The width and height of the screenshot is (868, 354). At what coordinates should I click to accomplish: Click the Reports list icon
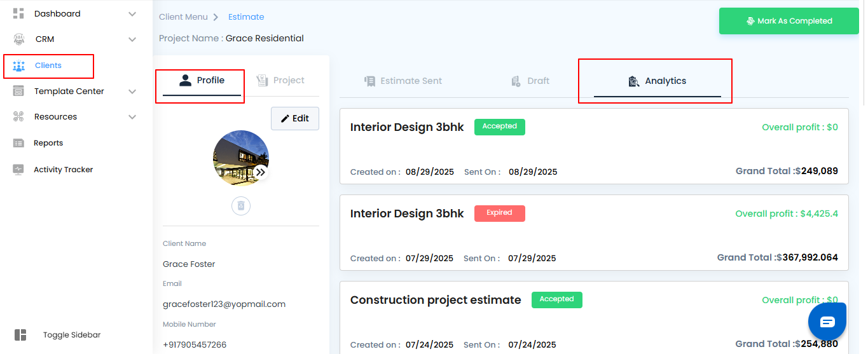(18, 143)
